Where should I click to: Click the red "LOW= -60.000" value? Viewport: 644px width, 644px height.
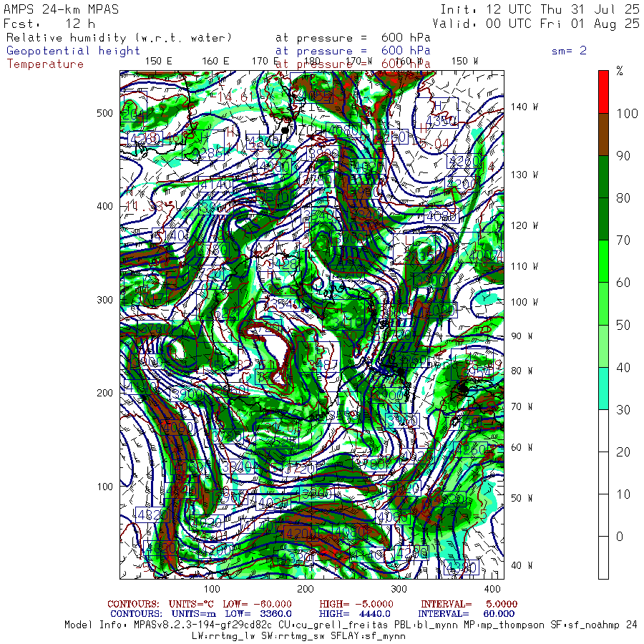click(257, 604)
